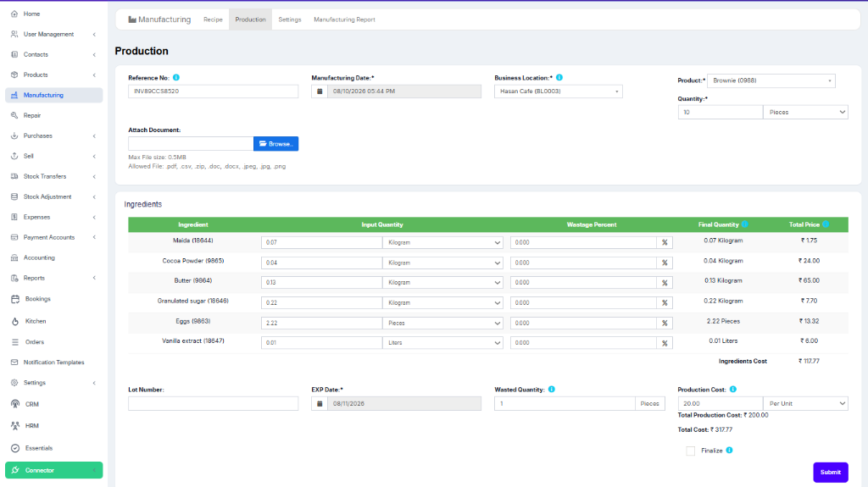This screenshot has width=868, height=487.
Task: Click the Products cube icon
Action: click(14, 75)
